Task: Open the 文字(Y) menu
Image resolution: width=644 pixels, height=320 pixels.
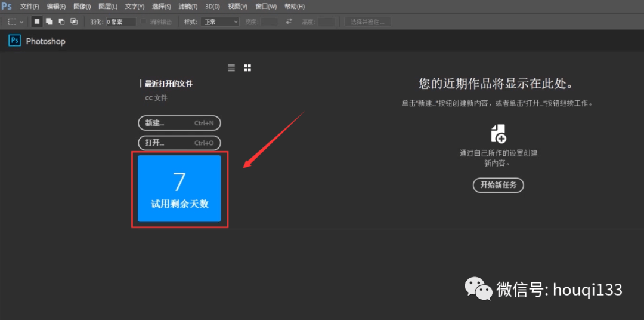Action: [135, 7]
